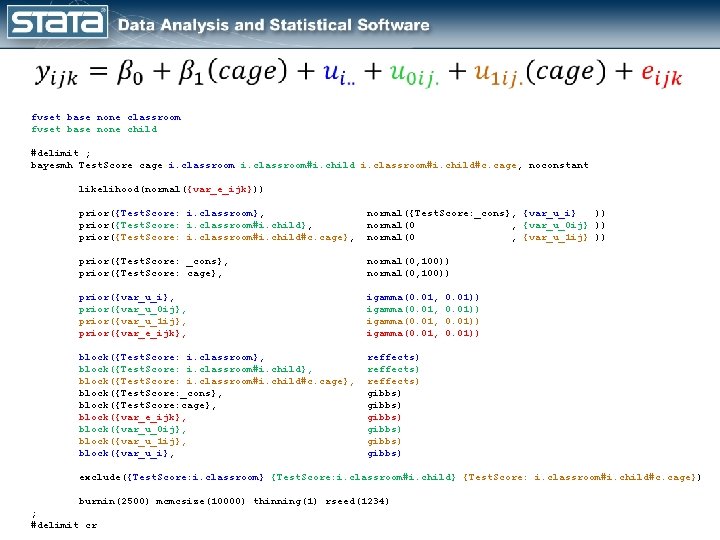Click the line 'fvset base none child'
The width and height of the screenshot is (720, 540).
point(94,129)
